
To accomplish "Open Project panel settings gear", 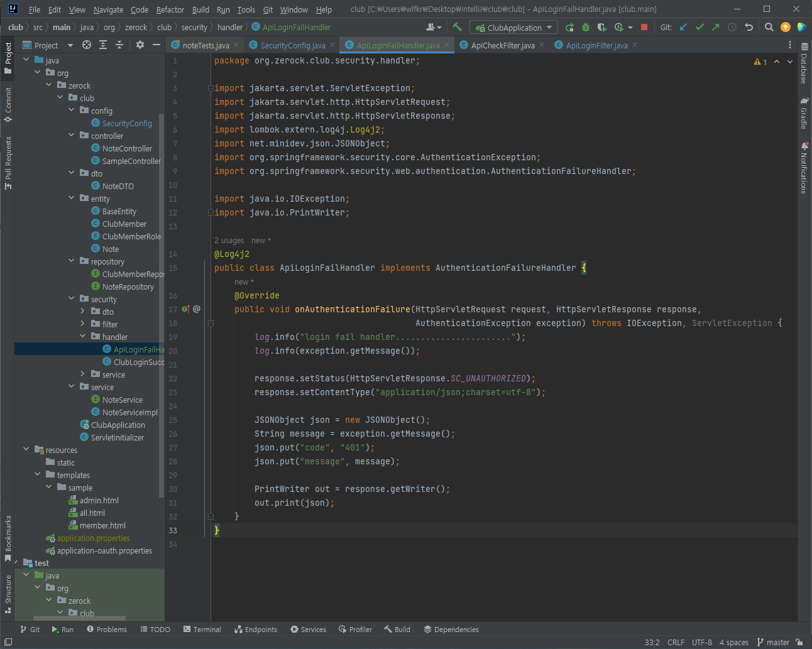I will (x=140, y=45).
